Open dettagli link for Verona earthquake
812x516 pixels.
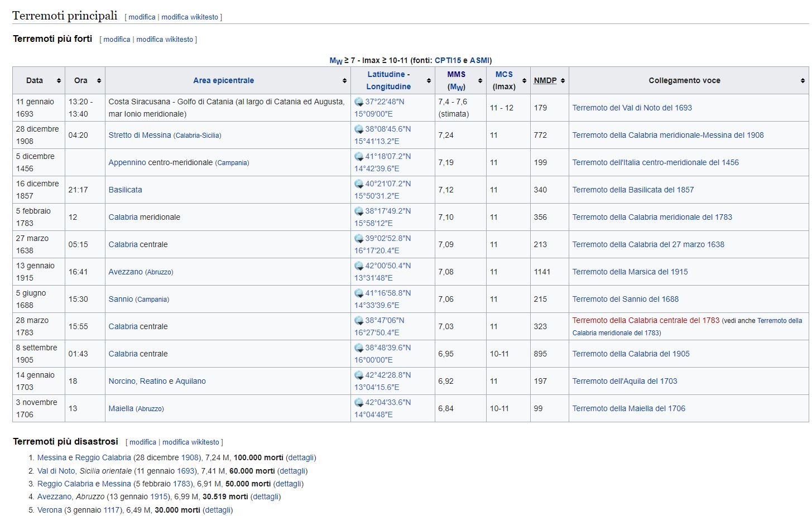217,510
